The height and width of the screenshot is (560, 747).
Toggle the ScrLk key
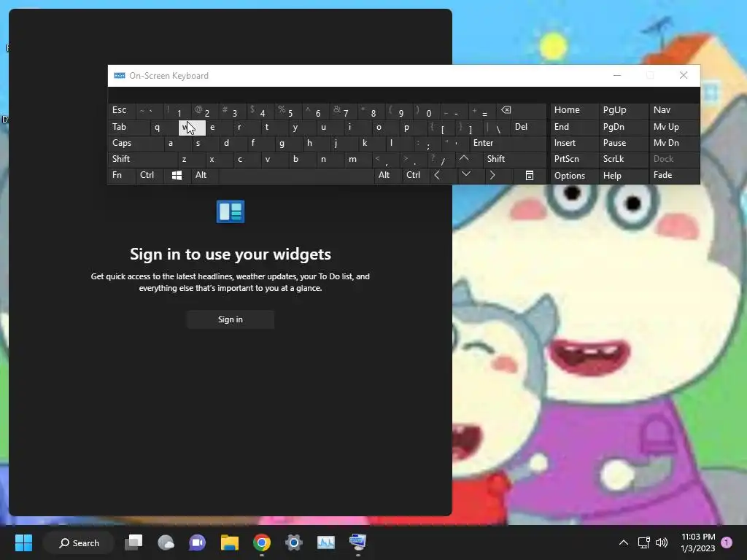(x=624, y=159)
